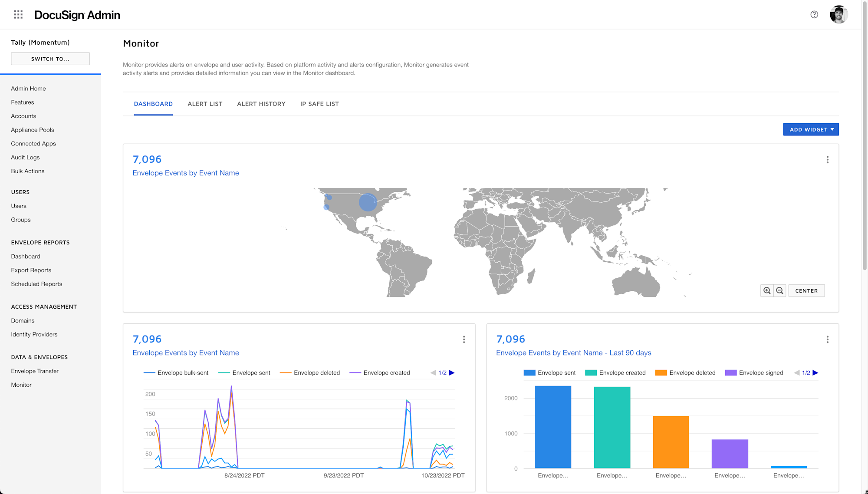
Task: Open the user profile avatar menu
Action: pos(838,14)
